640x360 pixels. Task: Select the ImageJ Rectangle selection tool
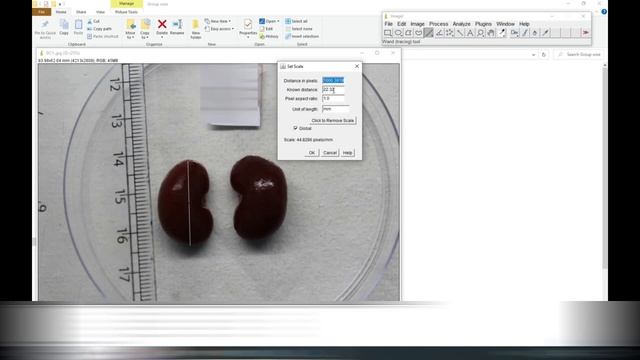click(388, 33)
